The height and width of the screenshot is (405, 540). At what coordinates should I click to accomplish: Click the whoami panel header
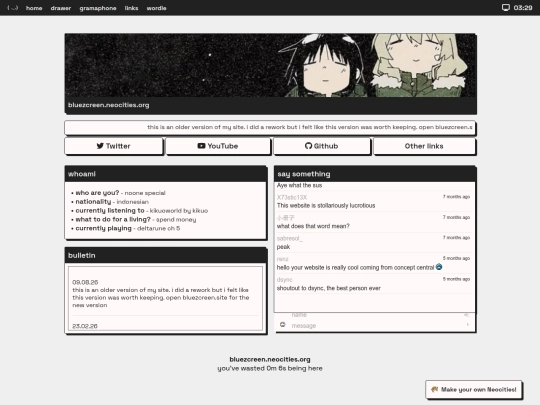tap(165, 174)
